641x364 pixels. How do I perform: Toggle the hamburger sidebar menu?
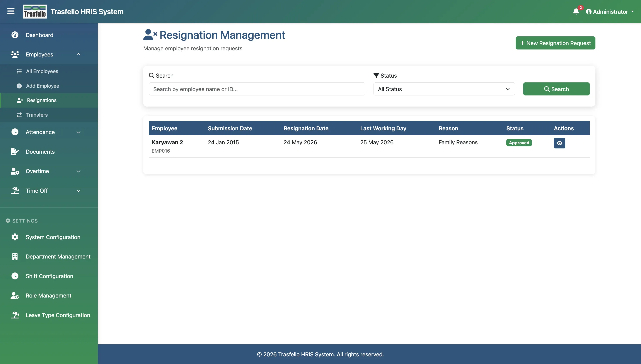point(11,11)
